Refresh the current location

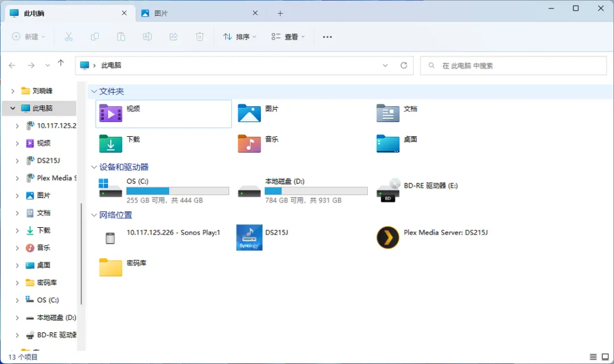tap(404, 65)
